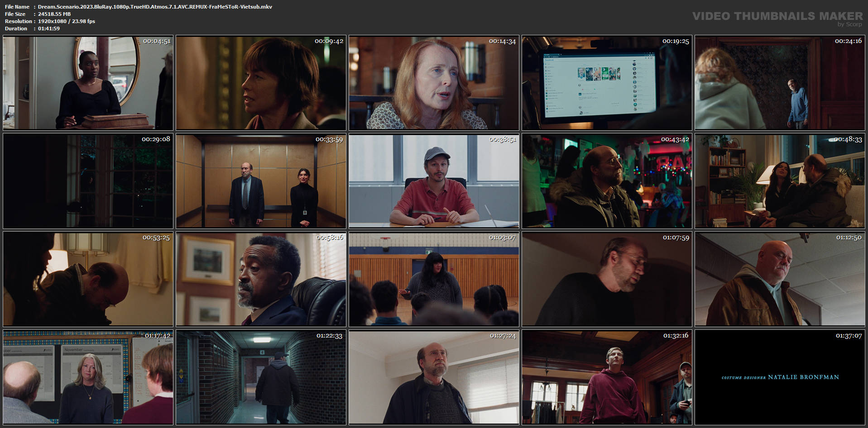The height and width of the screenshot is (428, 868).
Task: Click the Resolution label
Action: click(x=19, y=21)
